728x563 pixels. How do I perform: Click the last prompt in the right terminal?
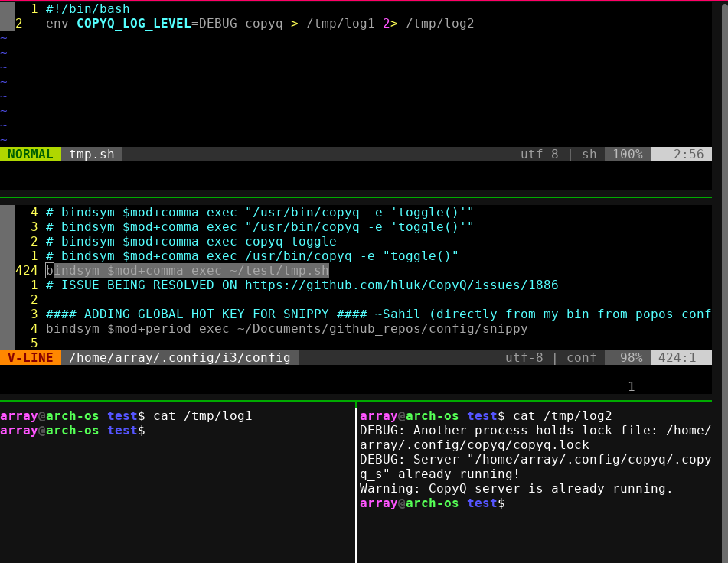433,503
